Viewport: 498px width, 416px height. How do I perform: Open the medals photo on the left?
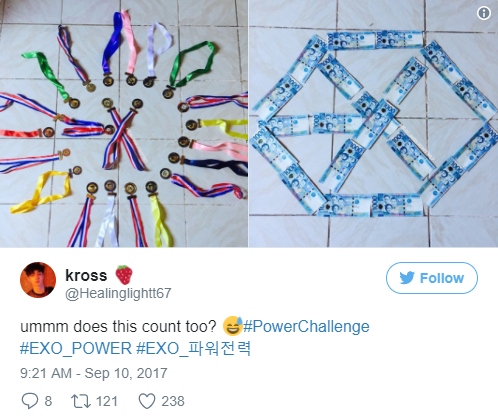(124, 123)
